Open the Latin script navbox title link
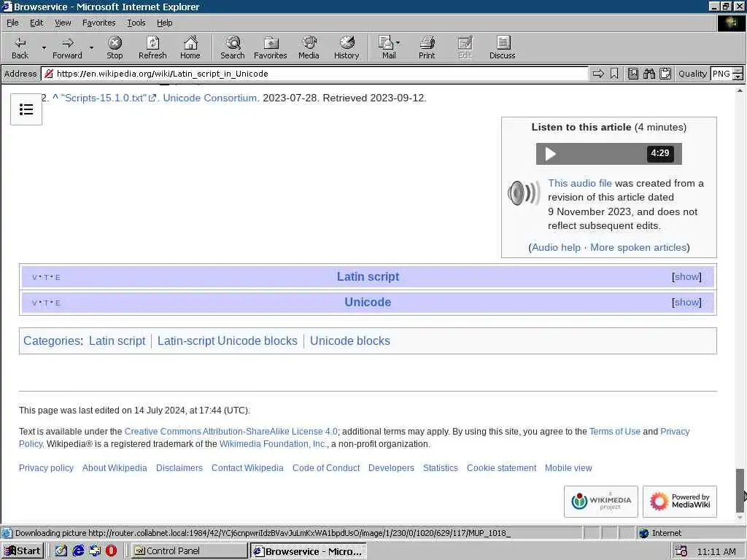 tap(368, 276)
